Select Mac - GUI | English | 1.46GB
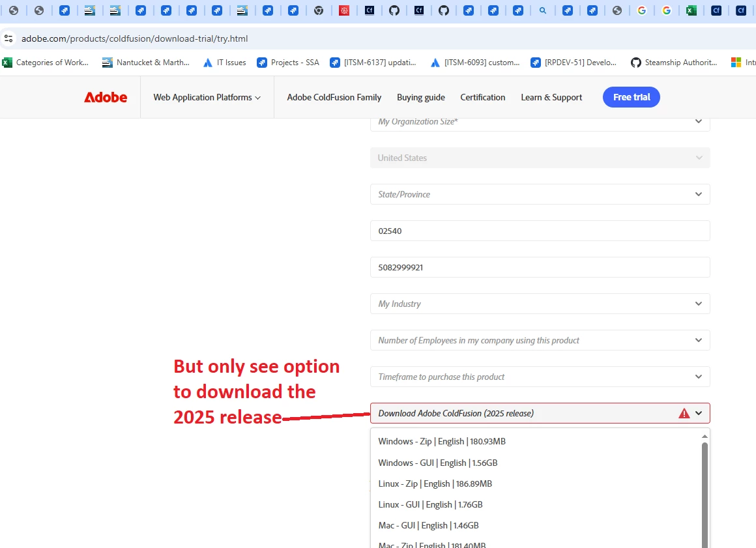This screenshot has width=756, height=548. pyautogui.click(x=536, y=525)
